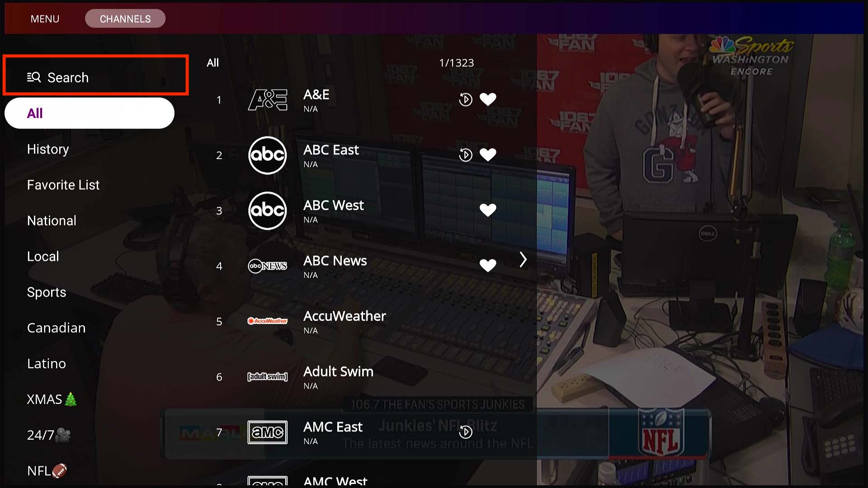This screenshot has height=488, width=868.
Task: Select the Canadian category filter
Action: click(56, 327)
